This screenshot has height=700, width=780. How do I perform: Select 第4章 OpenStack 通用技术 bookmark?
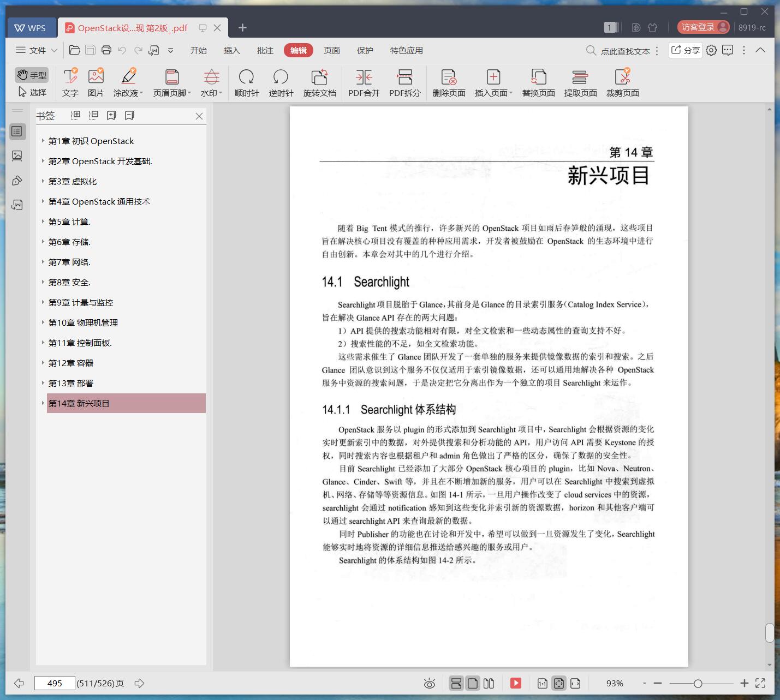[x=99, y=201]
